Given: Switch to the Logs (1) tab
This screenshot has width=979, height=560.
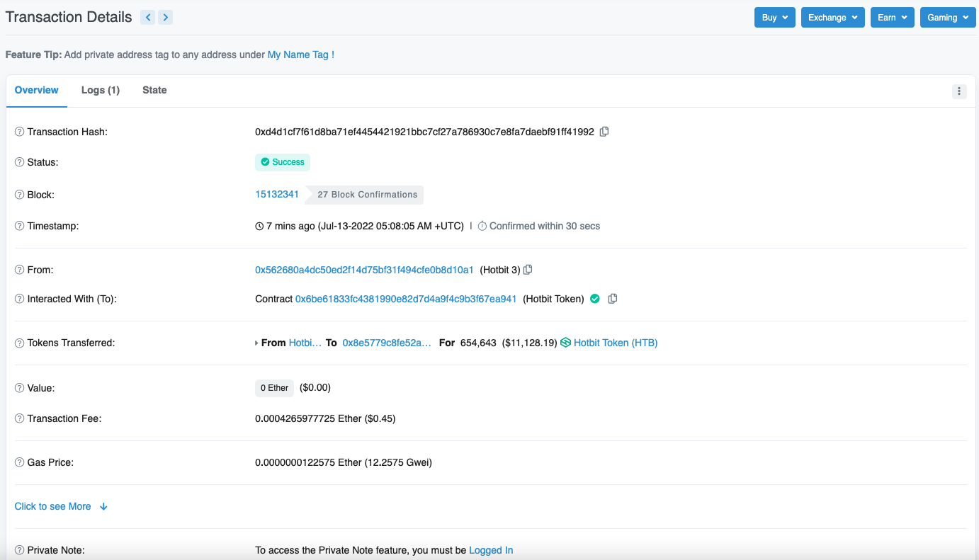Looking at the screenshot, I should 101,90.
